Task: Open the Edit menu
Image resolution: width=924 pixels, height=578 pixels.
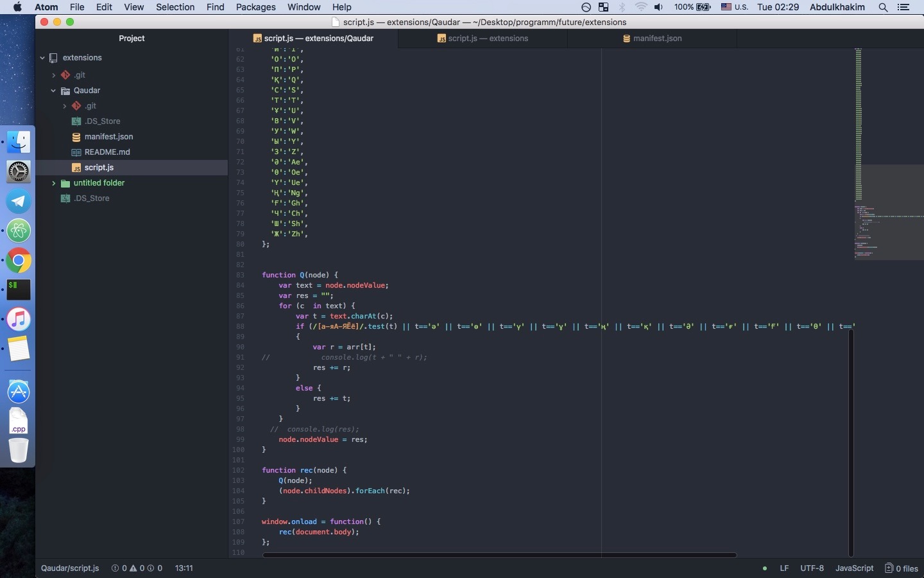Action: pyautogui.click(x=104, y=7)
